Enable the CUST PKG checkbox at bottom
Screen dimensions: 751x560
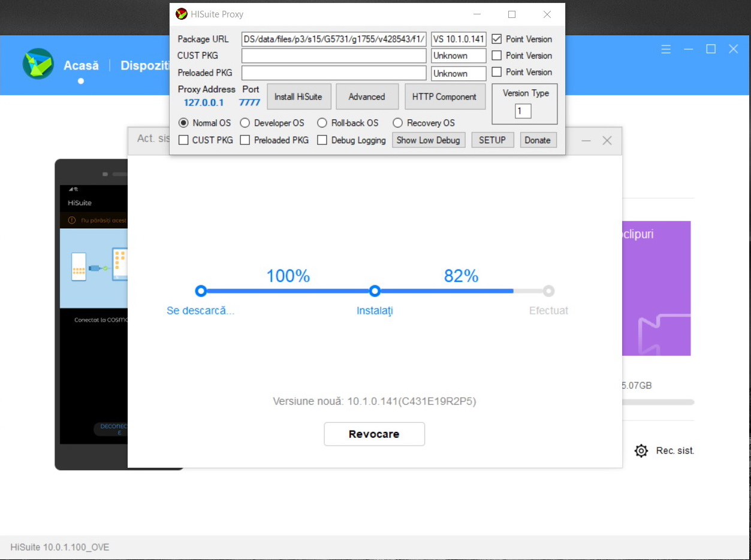click(183, 140)
